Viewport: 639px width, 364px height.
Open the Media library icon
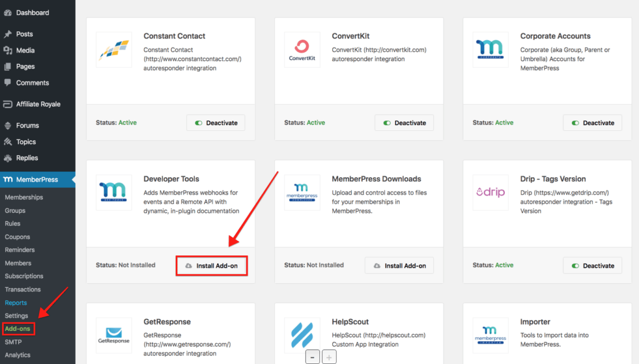pyautogui.click(x=7, y=51)
